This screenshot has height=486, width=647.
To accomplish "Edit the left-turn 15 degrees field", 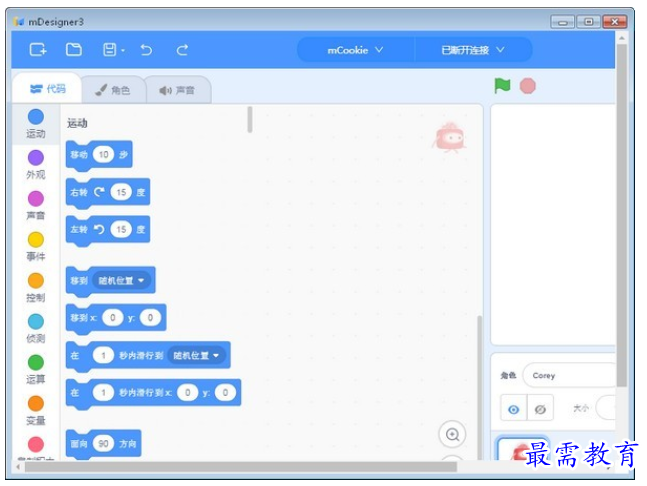I will 121,229.
